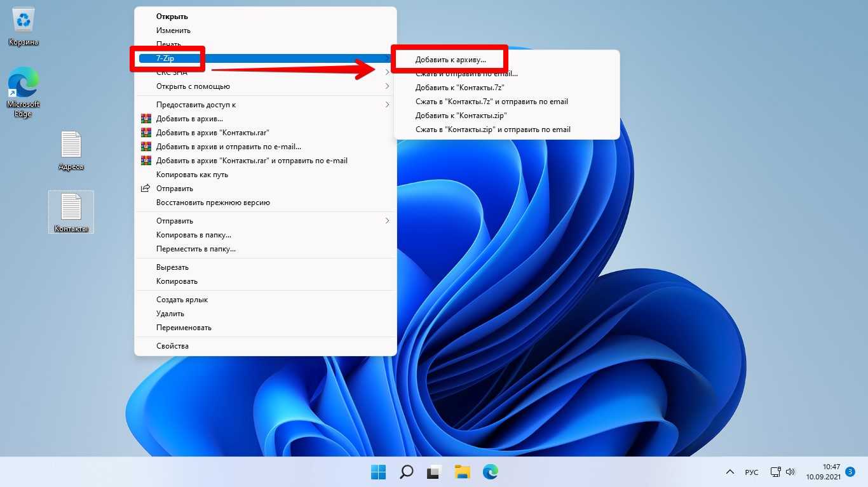868x487 pixels.
Task: Click the volume speaker tray icon
Action: coord(790,472)
